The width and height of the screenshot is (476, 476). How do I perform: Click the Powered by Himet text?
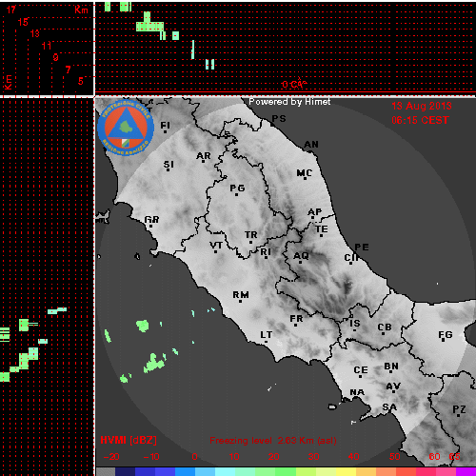(289, 102)
